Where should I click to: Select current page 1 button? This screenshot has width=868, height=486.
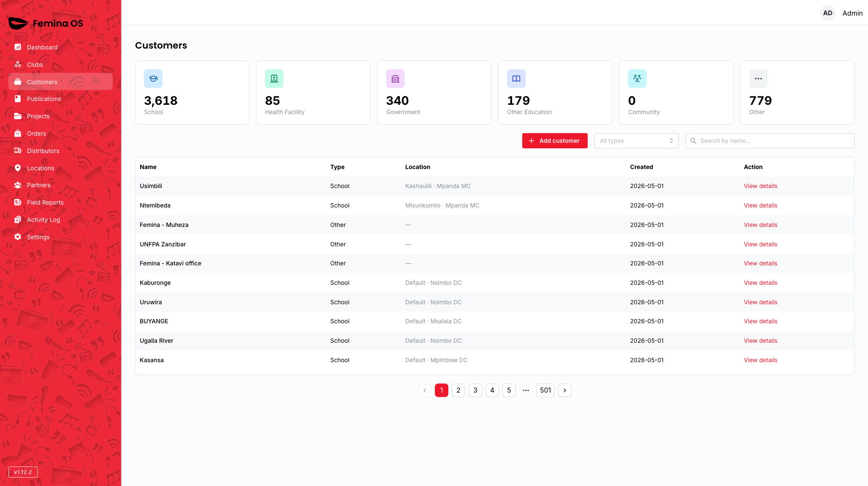pos(441,390)
